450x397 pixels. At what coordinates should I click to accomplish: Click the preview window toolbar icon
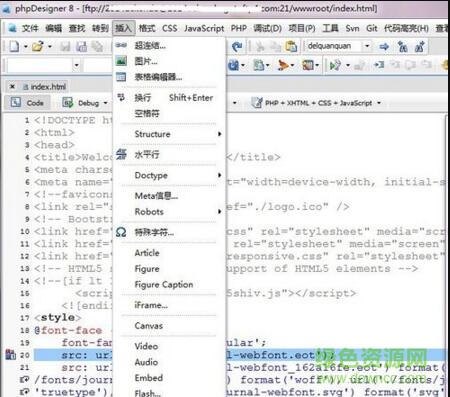(x=308, y=65)
